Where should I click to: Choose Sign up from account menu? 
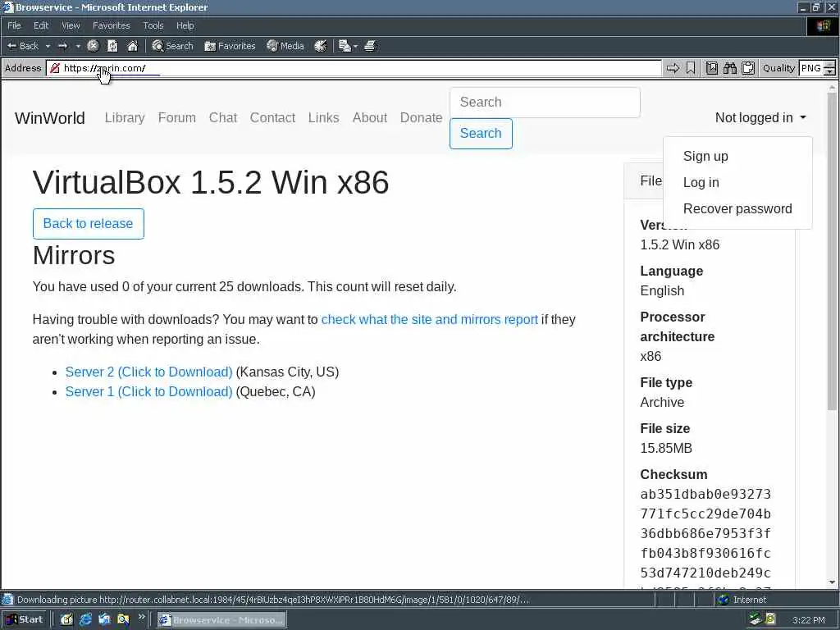[x=705, y=157]
